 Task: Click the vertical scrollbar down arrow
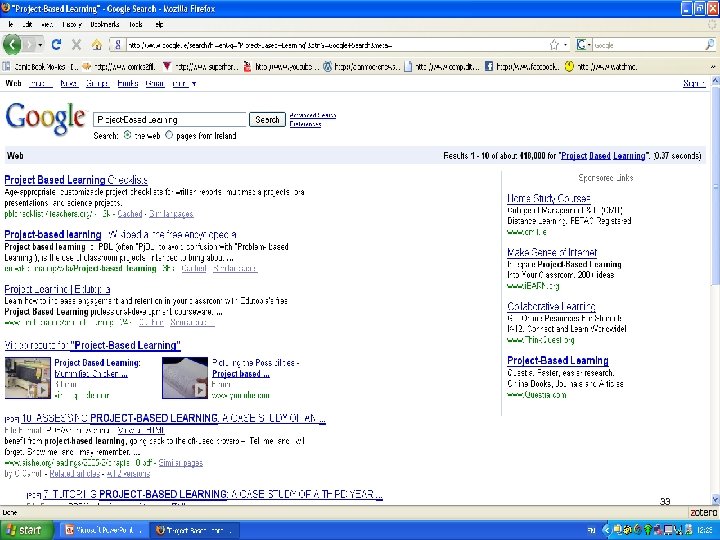click(x=715, y=500)
